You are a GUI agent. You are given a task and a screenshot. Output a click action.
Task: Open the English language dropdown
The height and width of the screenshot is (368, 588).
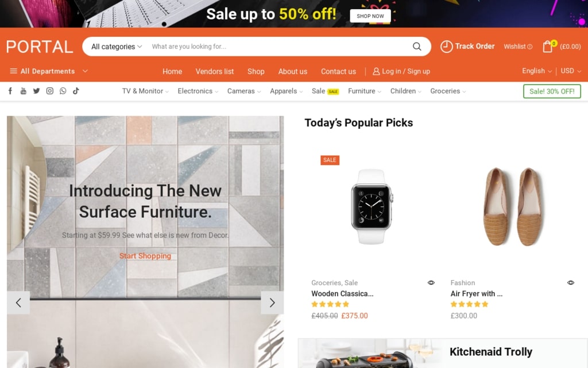537,71
